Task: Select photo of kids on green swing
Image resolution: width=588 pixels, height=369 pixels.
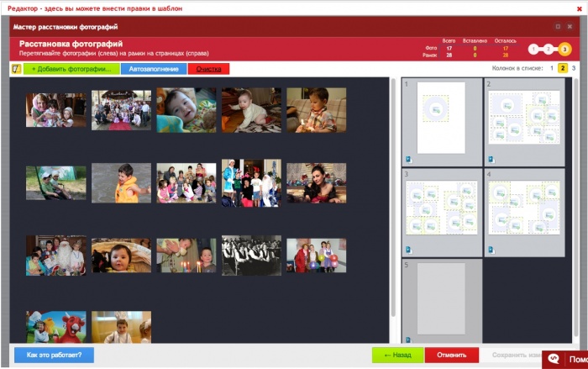Action: tap(56, 182)
